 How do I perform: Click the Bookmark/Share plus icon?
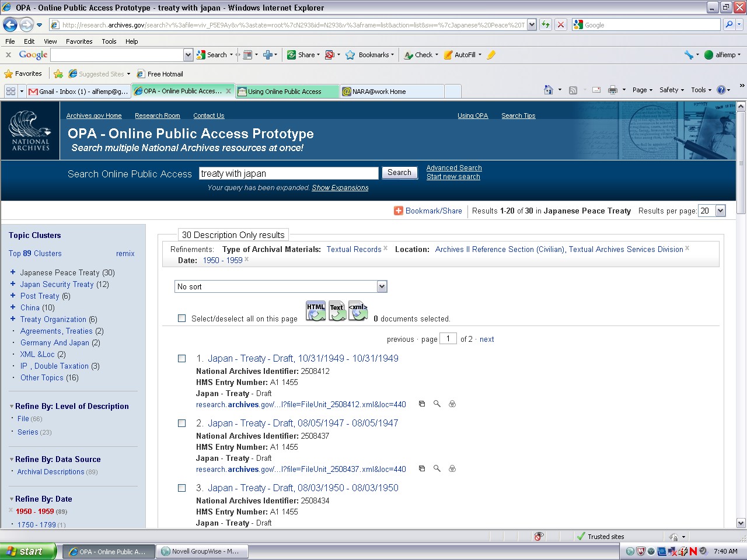click(399, 211)
